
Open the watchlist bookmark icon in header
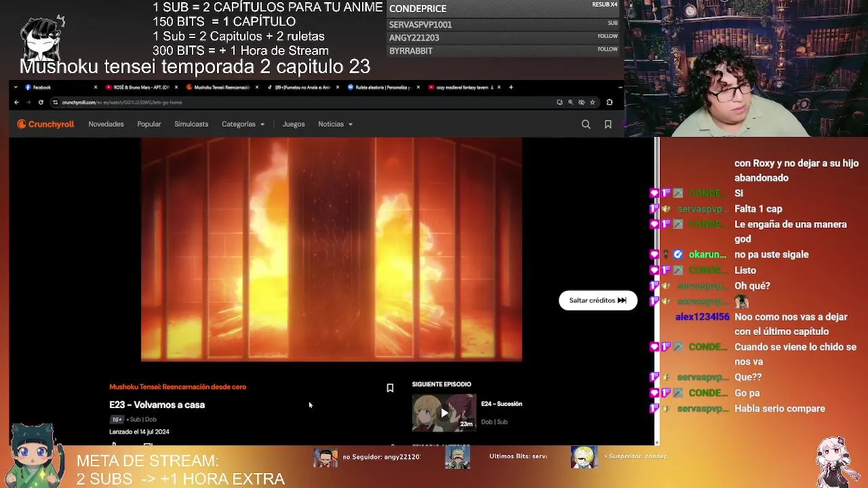pos(608,124)
